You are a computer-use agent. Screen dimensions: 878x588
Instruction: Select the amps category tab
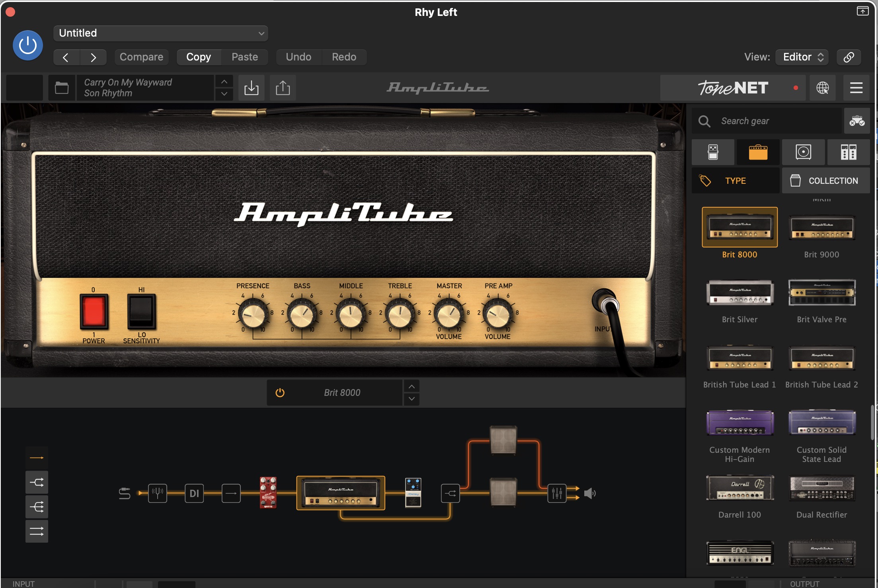758,152
